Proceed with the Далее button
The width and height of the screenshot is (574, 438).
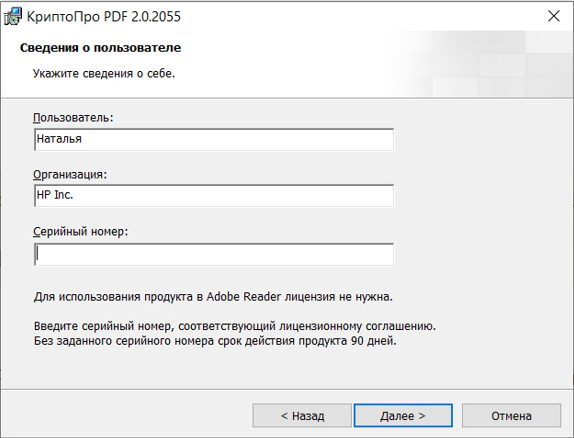(x=403, y=416)
